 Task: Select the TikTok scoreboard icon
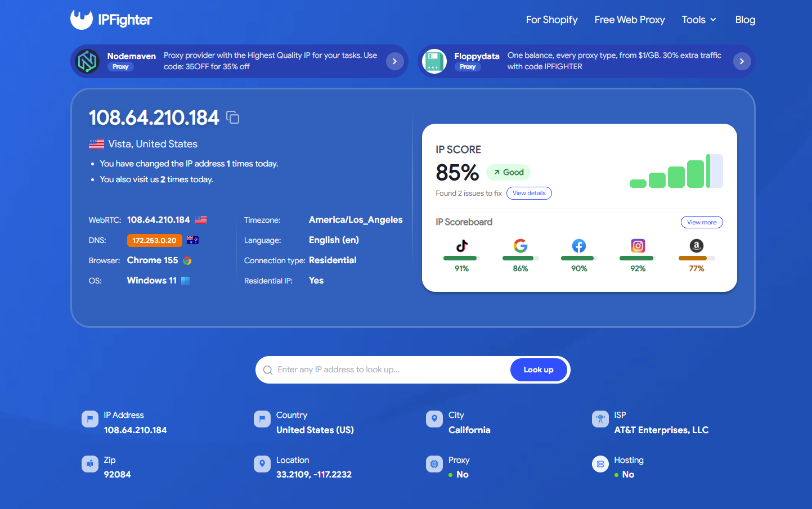click(x=462, y=246)
